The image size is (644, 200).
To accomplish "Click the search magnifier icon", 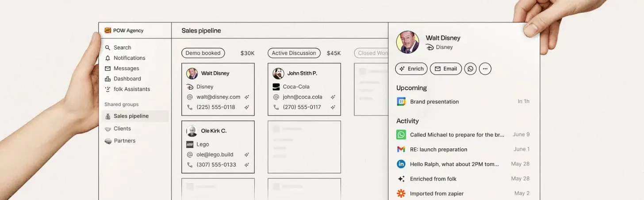I will tap(107, 48).
